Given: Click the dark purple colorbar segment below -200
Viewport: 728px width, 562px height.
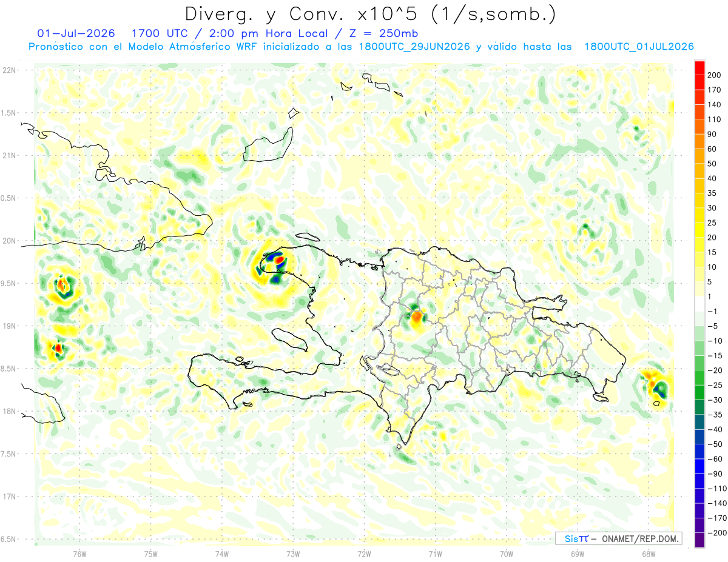Looking at the screenshot, I should [x=699, y=540].
